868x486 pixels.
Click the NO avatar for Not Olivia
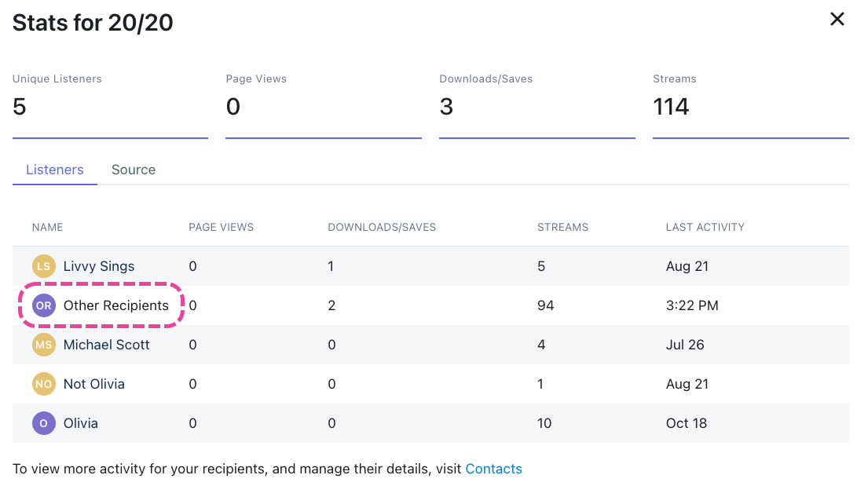click(43, 384)
